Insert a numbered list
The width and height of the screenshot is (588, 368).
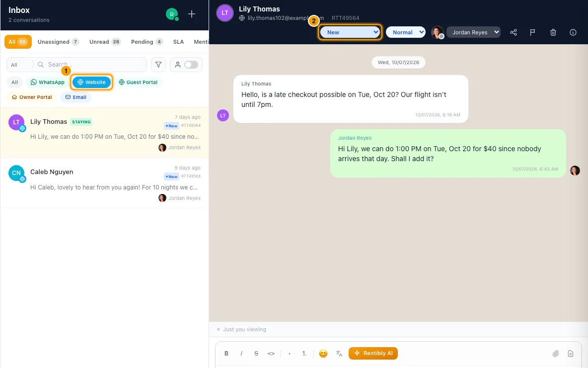pyautogui.click(x=304, y=354)
